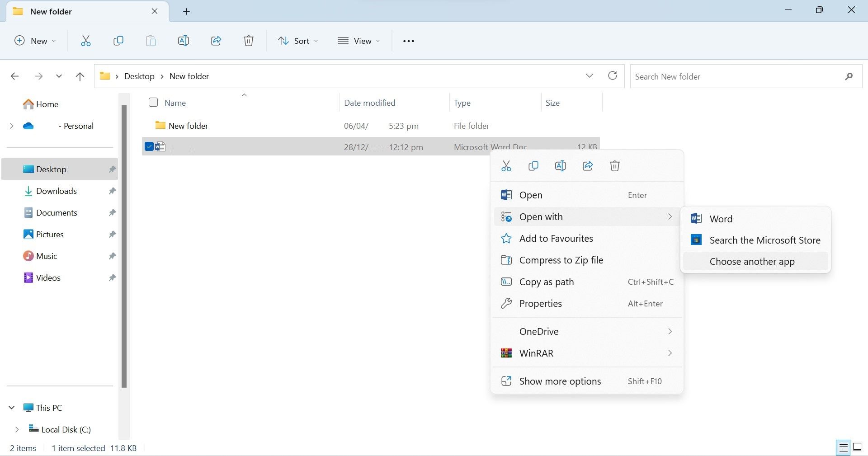This screenshot has width=868, height=456.
Task: Click the Delete icon in context menu
Action: pyautogui.click(x=615, y=166)
